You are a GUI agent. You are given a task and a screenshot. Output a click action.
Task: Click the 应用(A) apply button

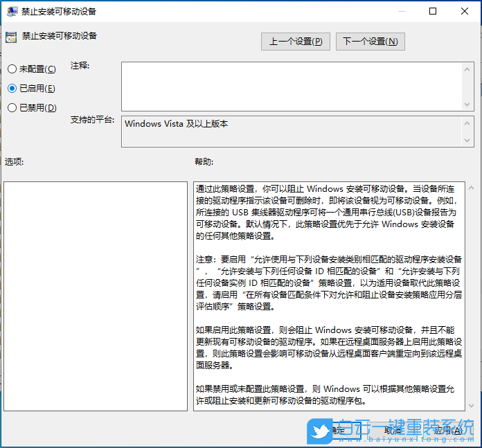[x=447, y=431]
